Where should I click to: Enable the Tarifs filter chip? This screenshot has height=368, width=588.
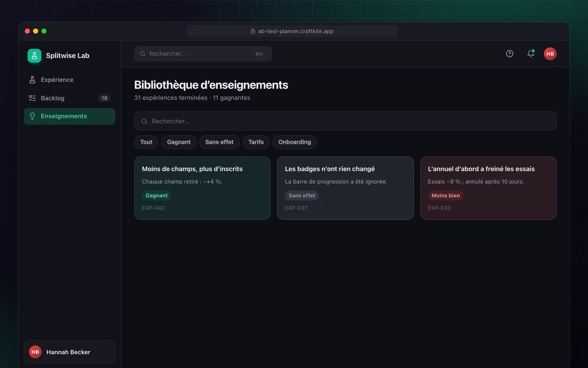tap(256, 142)
